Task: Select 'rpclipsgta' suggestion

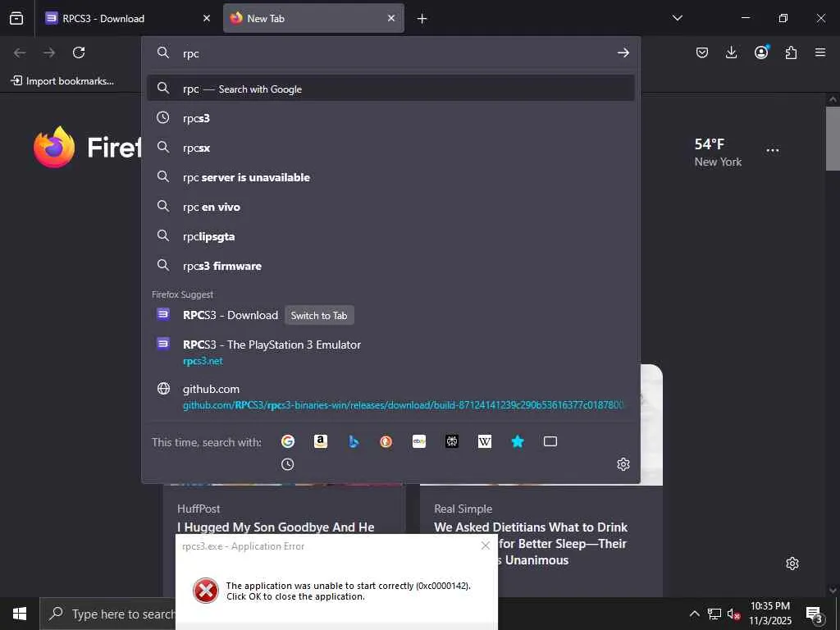Action: coord(390,235)
